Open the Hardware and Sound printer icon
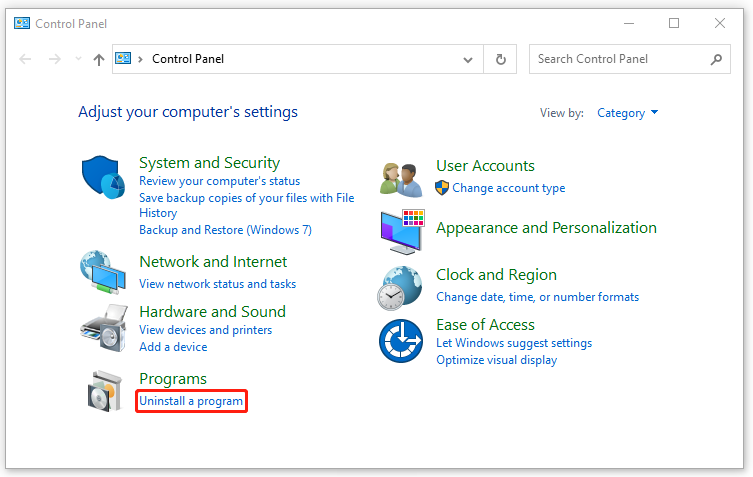Image resolution: width=753 pixels, height=477 pixels. (104, 328)
